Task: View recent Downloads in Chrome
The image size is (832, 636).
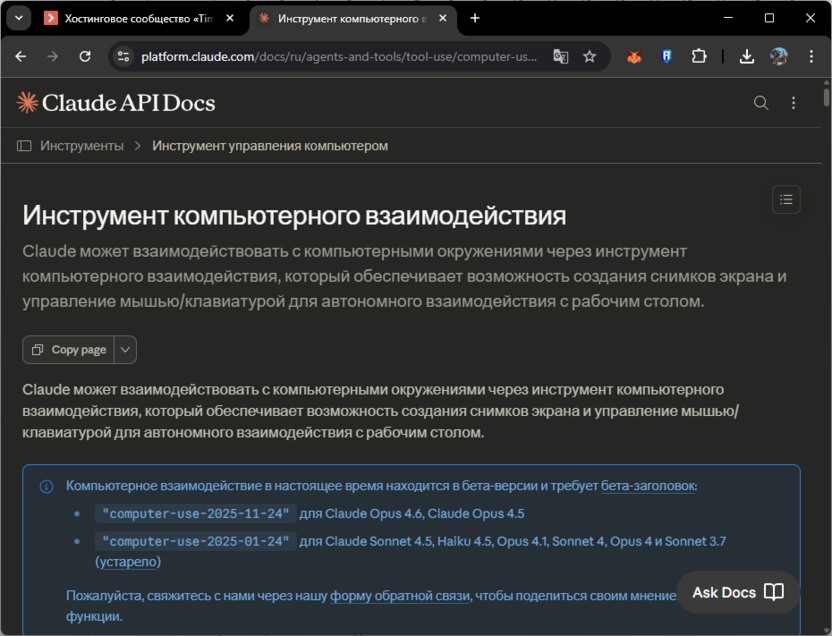Action: tap(746, 57)
